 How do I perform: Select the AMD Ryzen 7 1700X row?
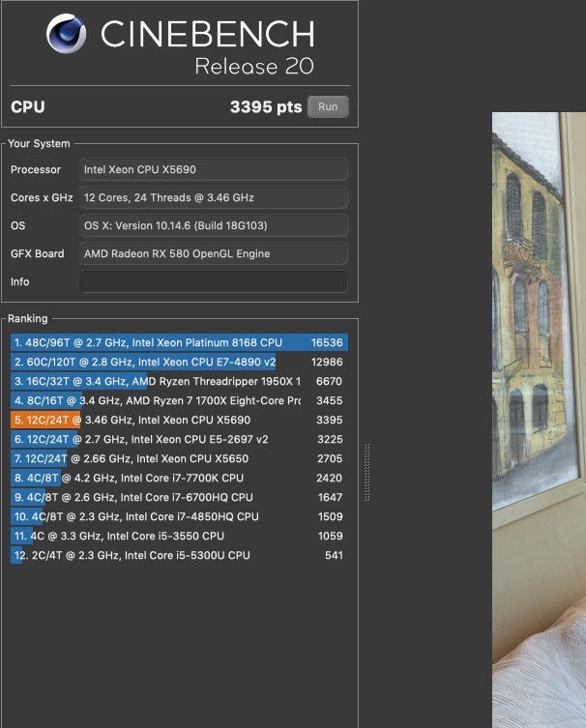(x=179, y=400)
